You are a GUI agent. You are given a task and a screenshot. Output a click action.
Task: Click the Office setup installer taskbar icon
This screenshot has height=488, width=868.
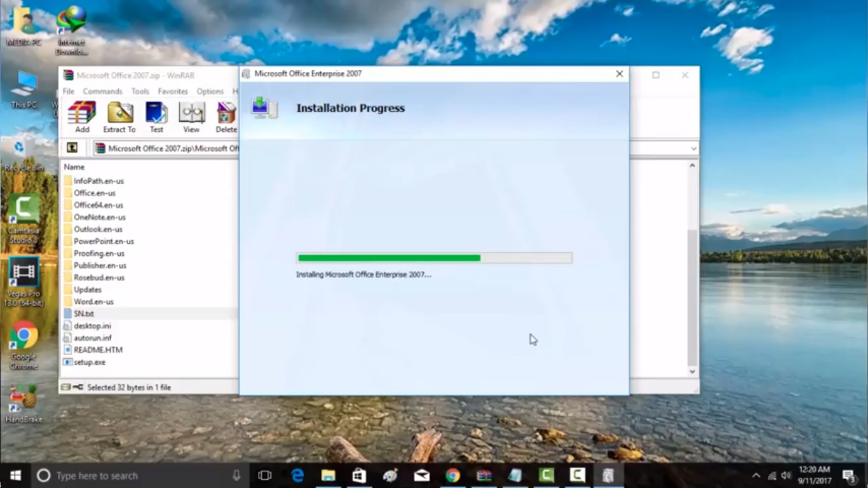pos(608,475)
